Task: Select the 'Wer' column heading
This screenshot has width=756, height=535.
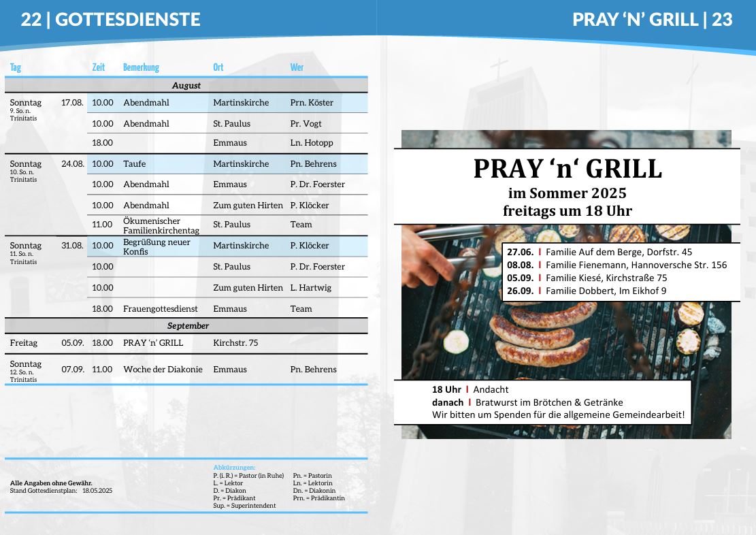Action: click(297, 67)
